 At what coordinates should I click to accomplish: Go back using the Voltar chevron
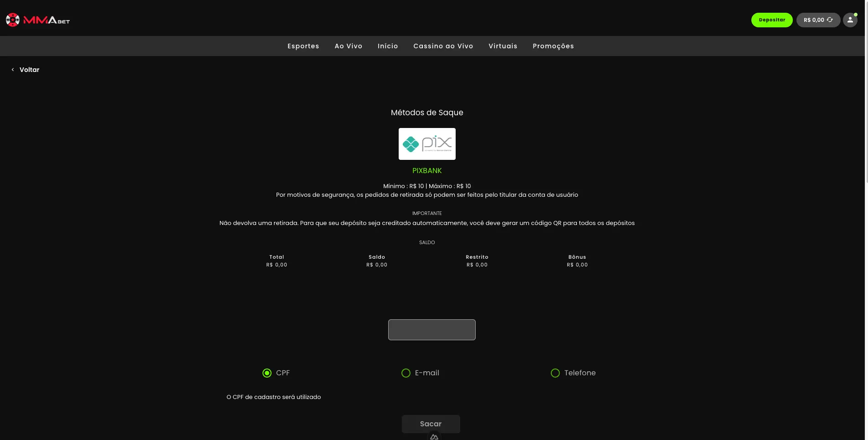point(13,70)
